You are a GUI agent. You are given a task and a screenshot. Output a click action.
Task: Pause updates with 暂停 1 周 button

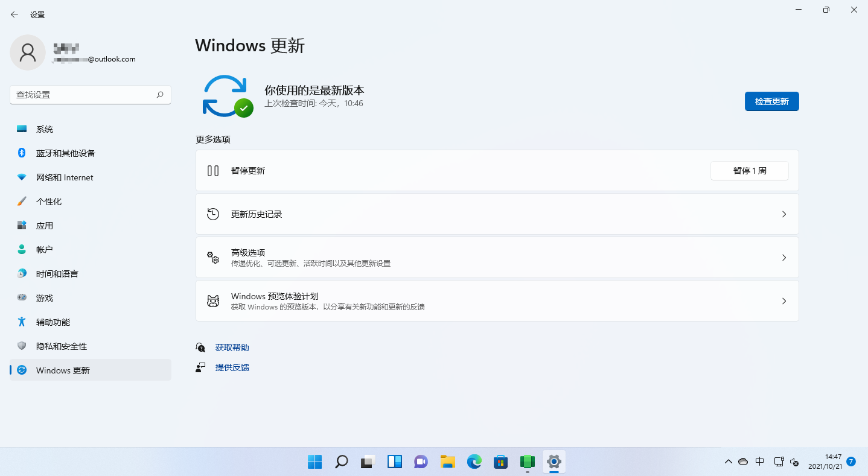pyautogui.click(x=750, y=171)
